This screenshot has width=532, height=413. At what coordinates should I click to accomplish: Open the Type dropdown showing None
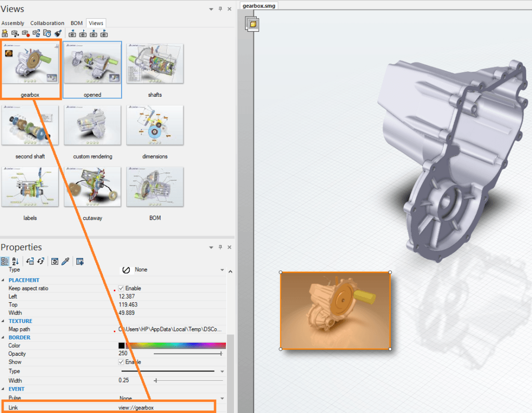pyautogui.click(x=222, y=270)
